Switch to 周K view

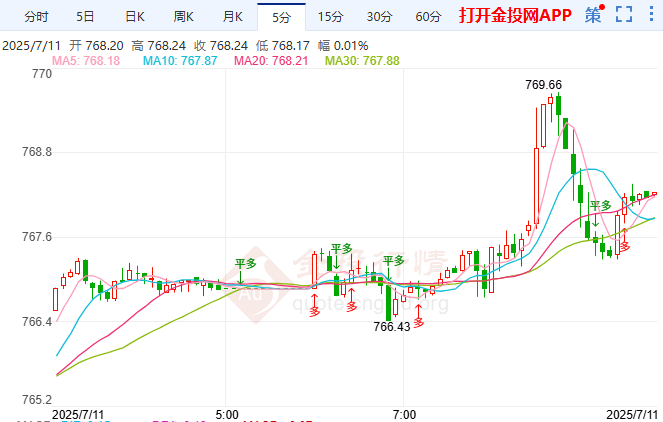183,17
